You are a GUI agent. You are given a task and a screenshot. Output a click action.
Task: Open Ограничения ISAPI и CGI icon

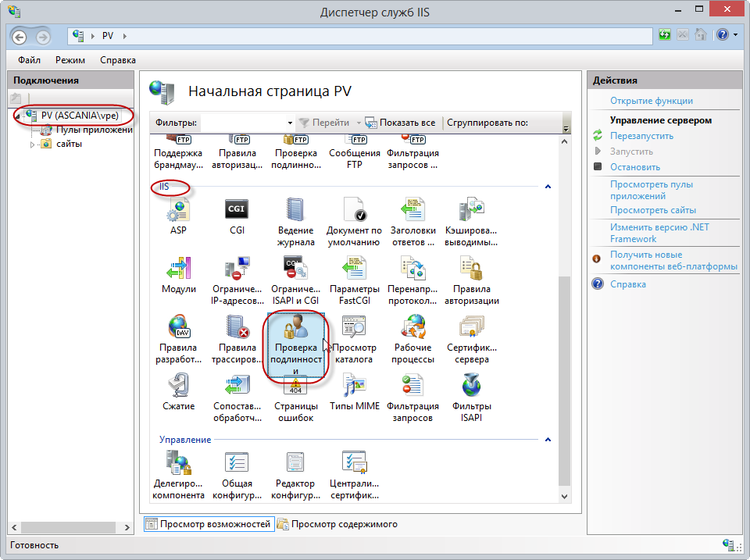pyautogui.click(x=295, y=280)
